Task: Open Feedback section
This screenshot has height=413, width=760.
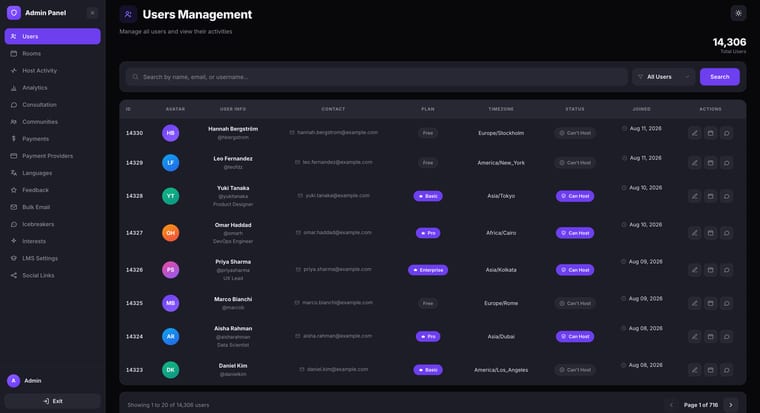Action: point(52,190)
